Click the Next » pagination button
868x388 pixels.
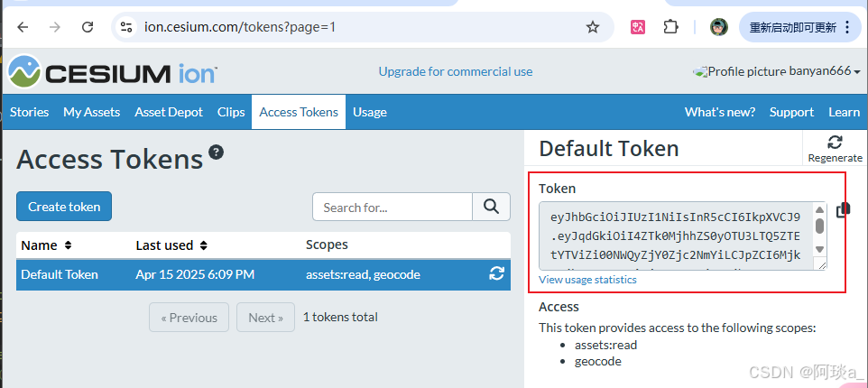pyautogui.click(x=265, y=317)
